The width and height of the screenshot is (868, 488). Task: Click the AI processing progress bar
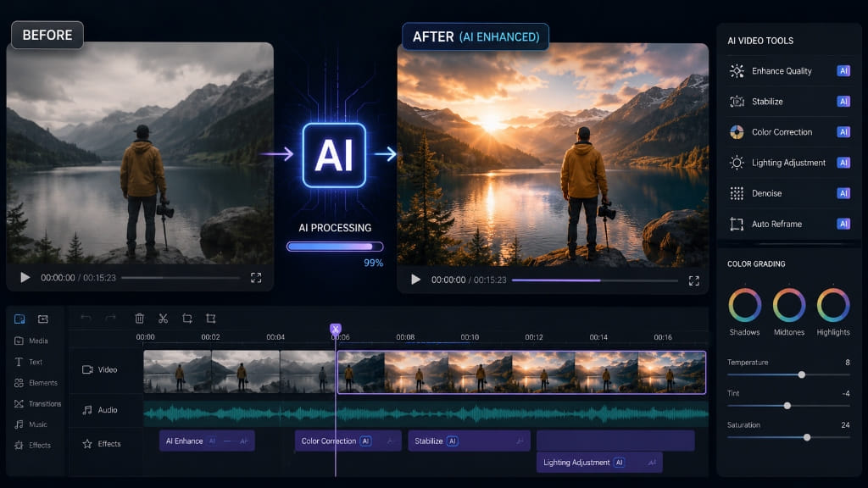click(x=335, y=247)
